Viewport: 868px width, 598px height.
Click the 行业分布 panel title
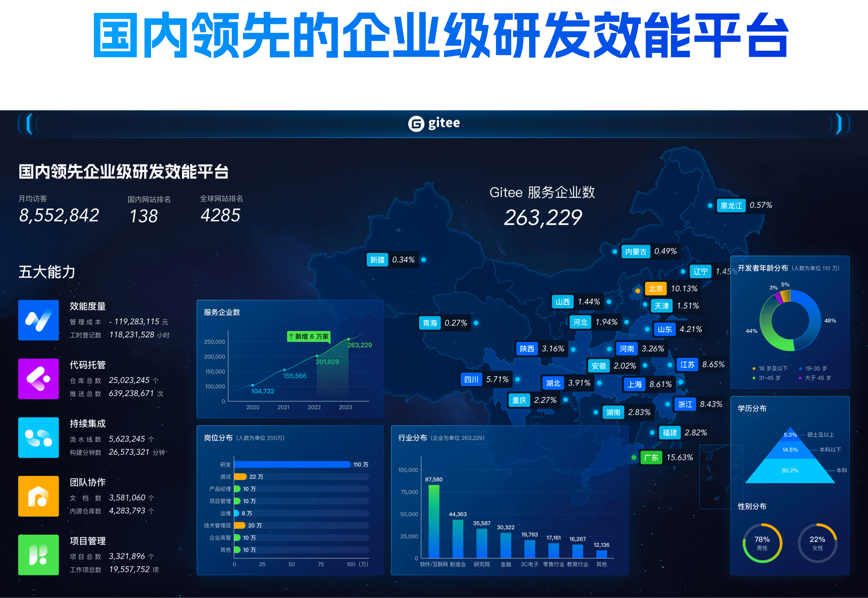[x=413, y=438]
